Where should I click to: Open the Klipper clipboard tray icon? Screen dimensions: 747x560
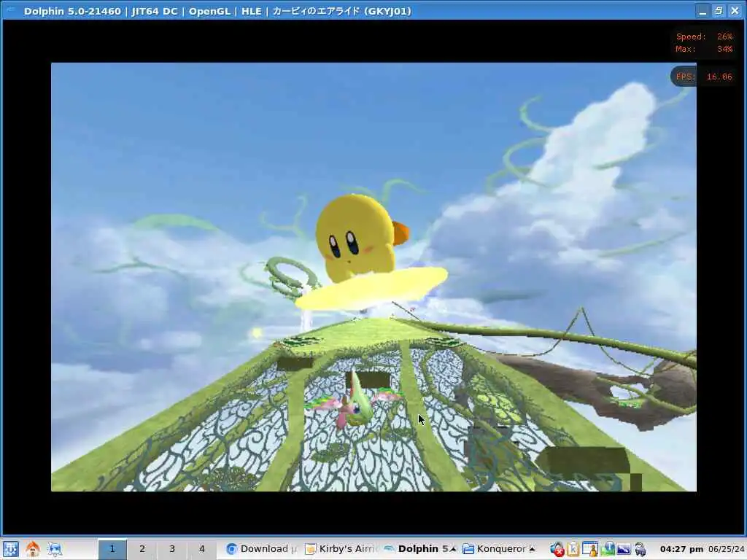pos(573,549)
